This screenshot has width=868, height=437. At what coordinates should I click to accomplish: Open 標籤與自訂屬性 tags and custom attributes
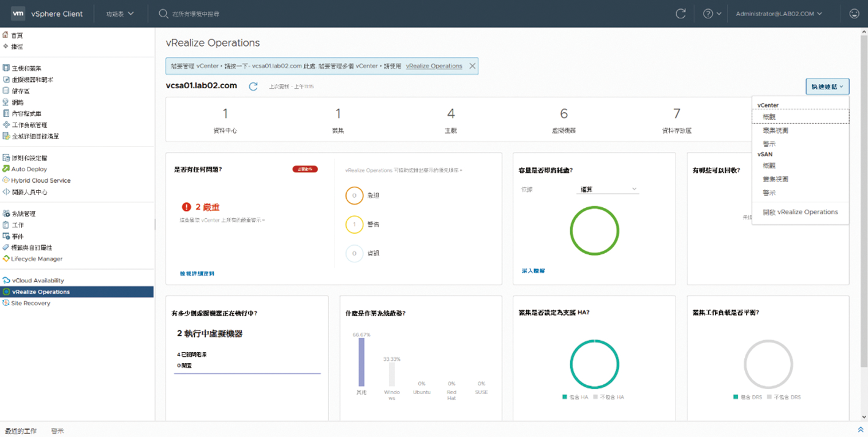click(28, 248)
